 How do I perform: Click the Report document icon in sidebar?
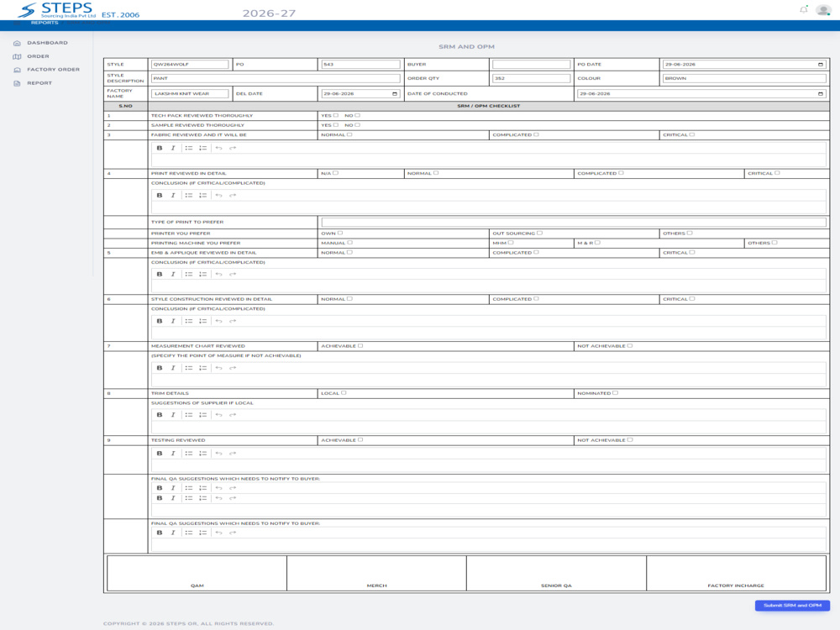coord(17,83)
